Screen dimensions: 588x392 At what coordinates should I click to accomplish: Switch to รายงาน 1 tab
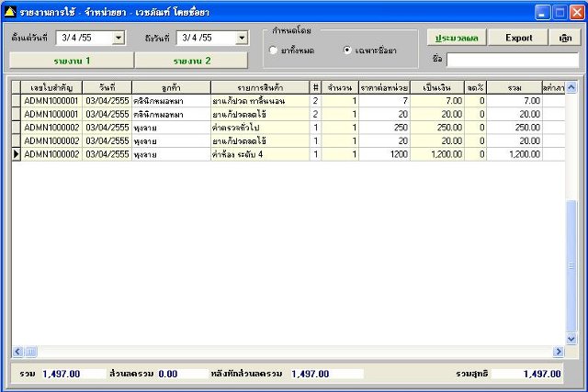point(72,61)
